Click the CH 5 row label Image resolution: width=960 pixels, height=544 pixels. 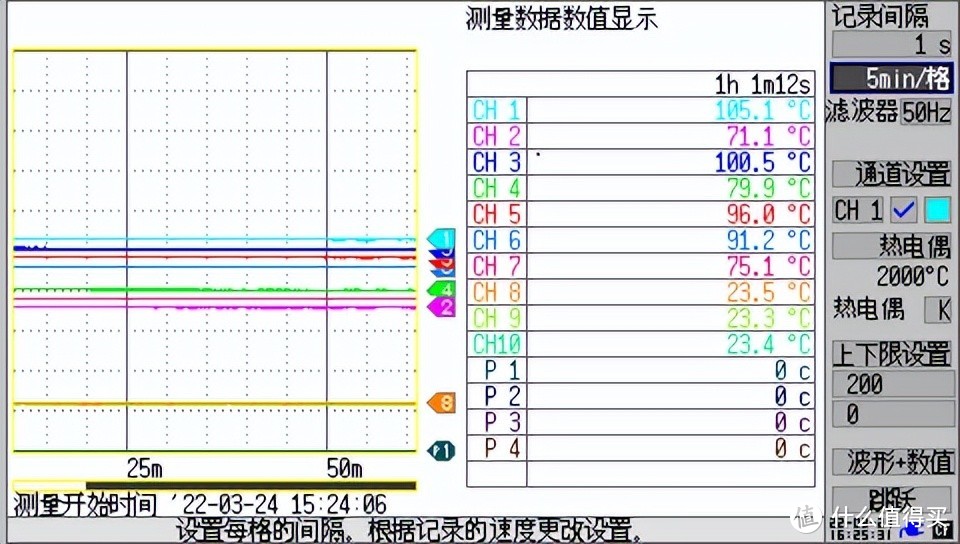click(x=497, y=214)
